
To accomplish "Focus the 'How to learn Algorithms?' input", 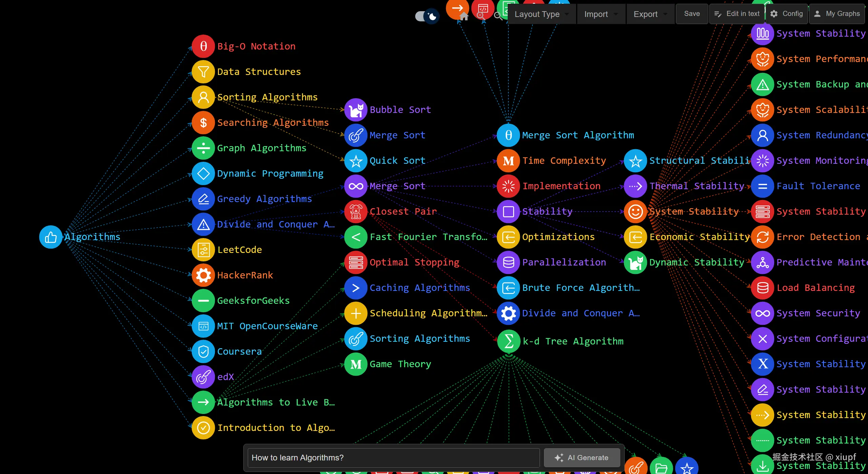I will click(x=393, y=458).
